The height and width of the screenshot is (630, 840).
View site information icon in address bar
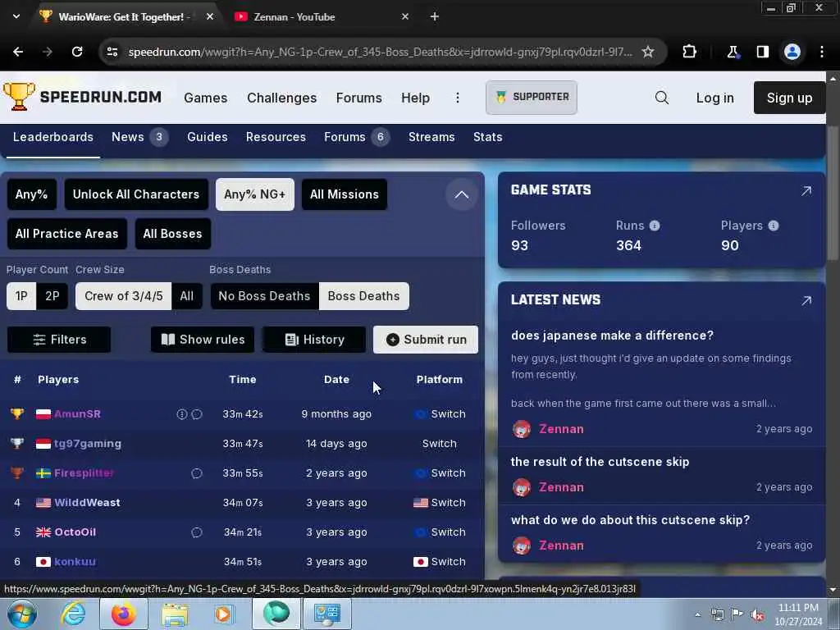click(112, 52)
